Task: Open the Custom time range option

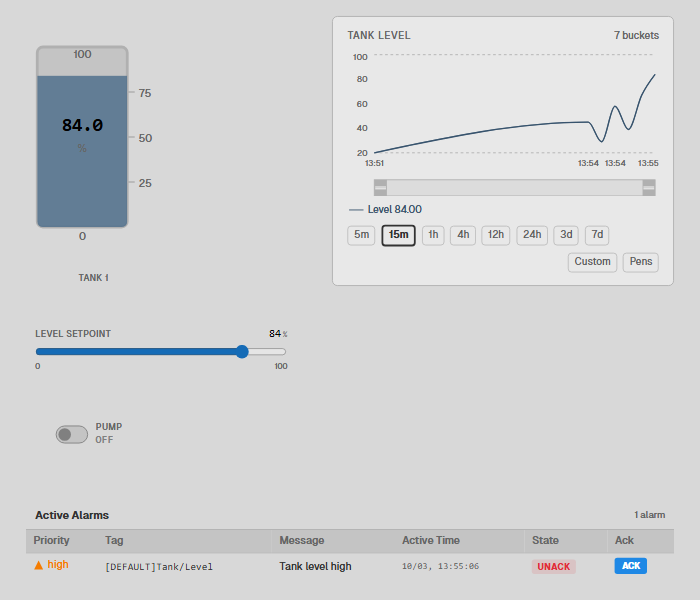Action: [x=592, y=262]
